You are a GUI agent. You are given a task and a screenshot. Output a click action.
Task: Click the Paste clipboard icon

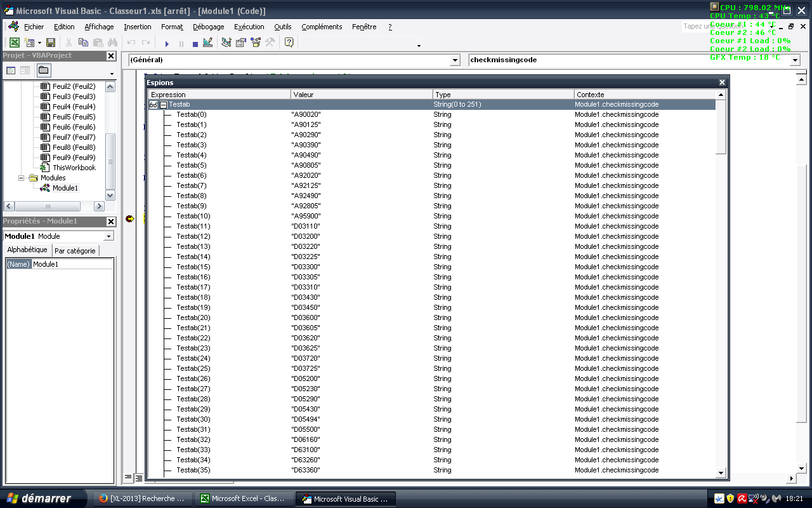click(98, 43)
